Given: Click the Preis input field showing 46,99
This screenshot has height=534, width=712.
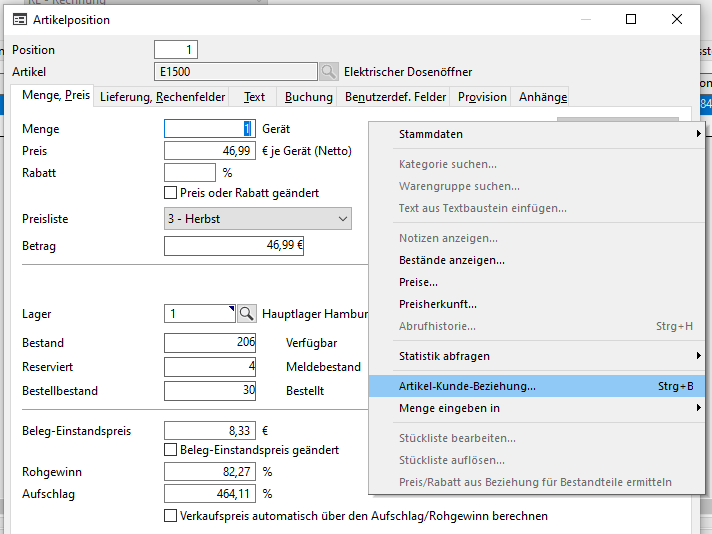Looking at the screenshot, I should tap(210, 151).
